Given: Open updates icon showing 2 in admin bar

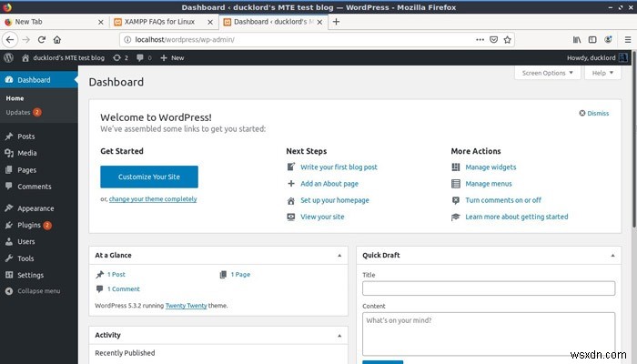Looking at the screenshot, I should (x=121, y=57).
